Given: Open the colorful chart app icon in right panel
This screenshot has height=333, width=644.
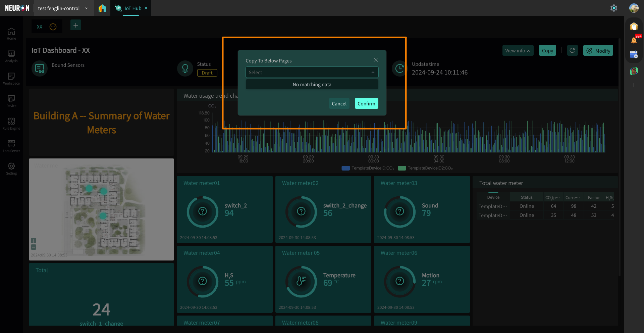Looking at the screenshot, I should tap(634, 71).
